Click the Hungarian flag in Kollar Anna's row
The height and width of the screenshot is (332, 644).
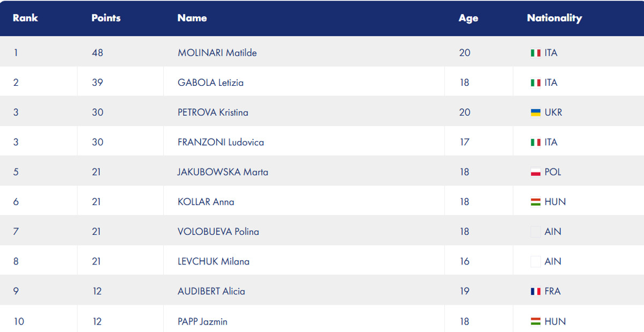[x=535, y=202]
